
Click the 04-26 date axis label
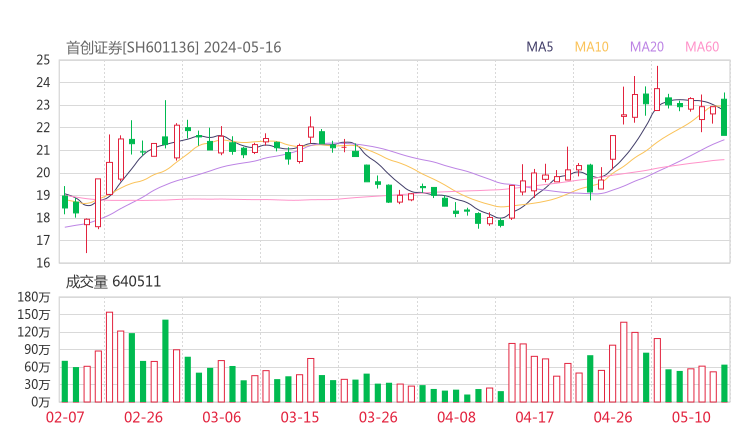(x=613, y=417)
